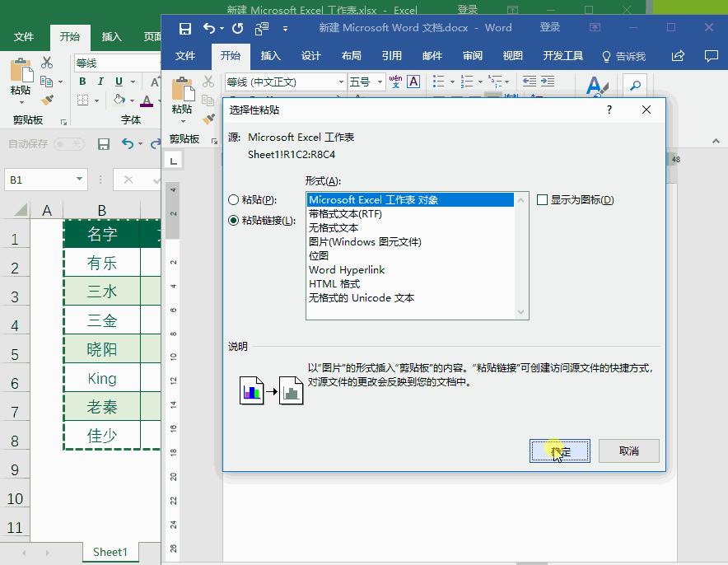Expand Word's Paste button dropdown arrow
Screen dimensions: 728x565
(183, 122)
